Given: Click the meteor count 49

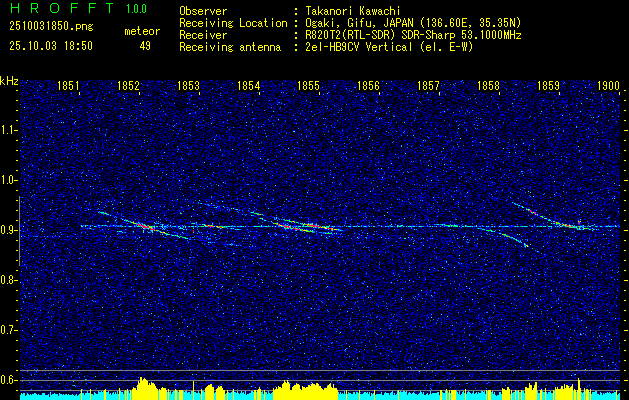Looking at the screenshot, I should pyautogui.click(x=145, y=46).
